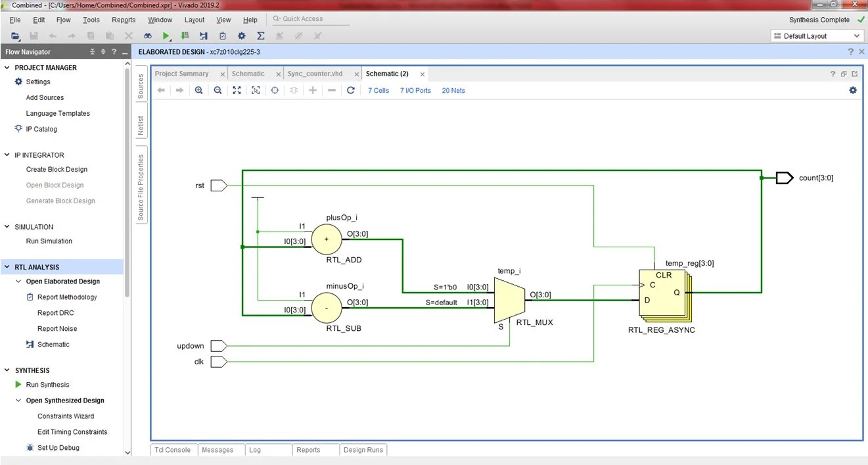
Task: Collapse the SYNTHESIS section in Flow Navigator
Action: [x=7, y=370]
